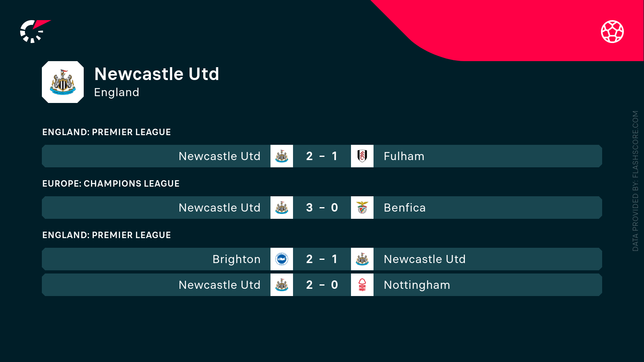Click Newcastle crest in the Brighton match row
644x362 pixels.
coord(362,259)
